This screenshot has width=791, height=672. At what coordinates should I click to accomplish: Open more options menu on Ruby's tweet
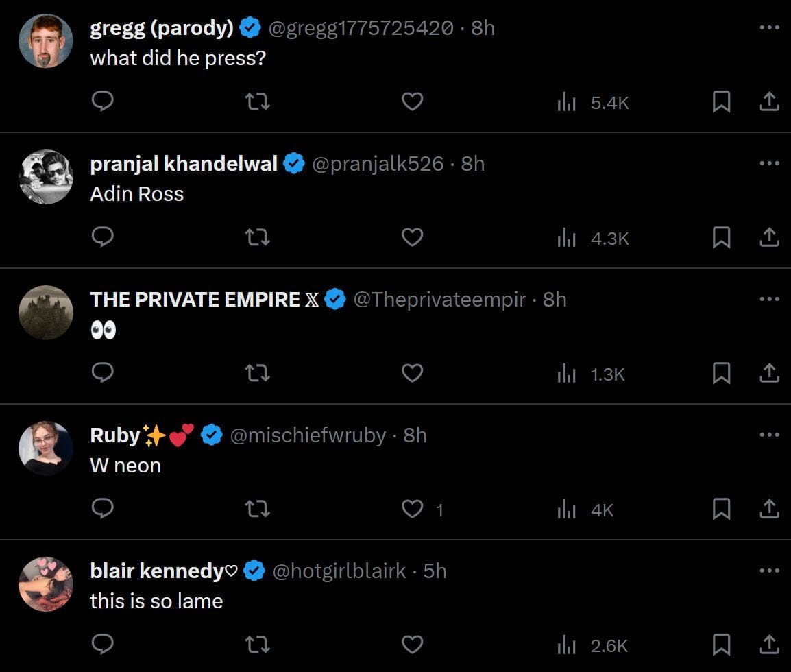pos(769,435)
